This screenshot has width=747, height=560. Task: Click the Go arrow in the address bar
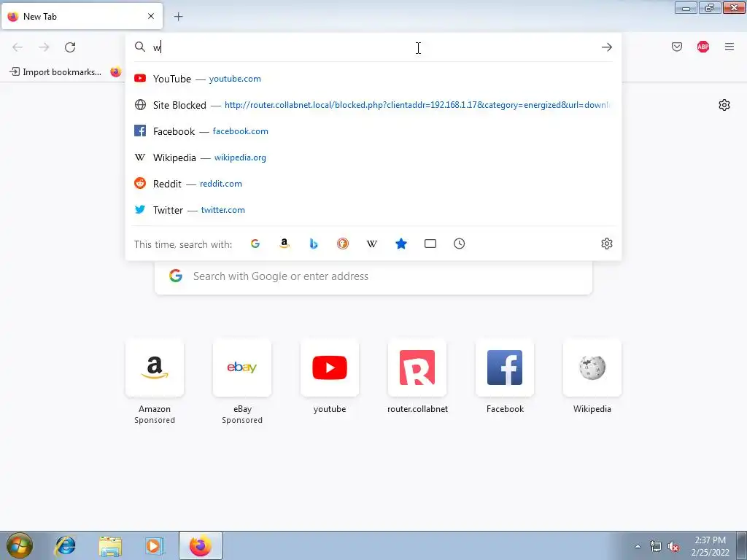[606, 47]
